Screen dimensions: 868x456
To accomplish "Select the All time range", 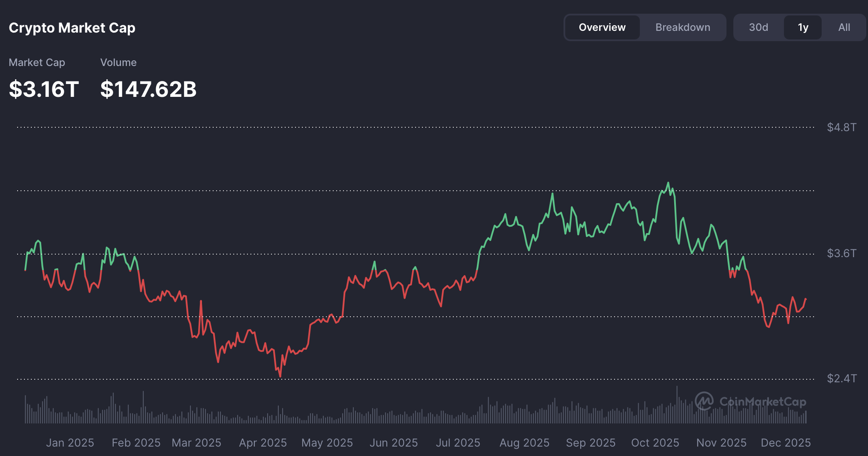I will pyautogui.click(x=843, y=27).
